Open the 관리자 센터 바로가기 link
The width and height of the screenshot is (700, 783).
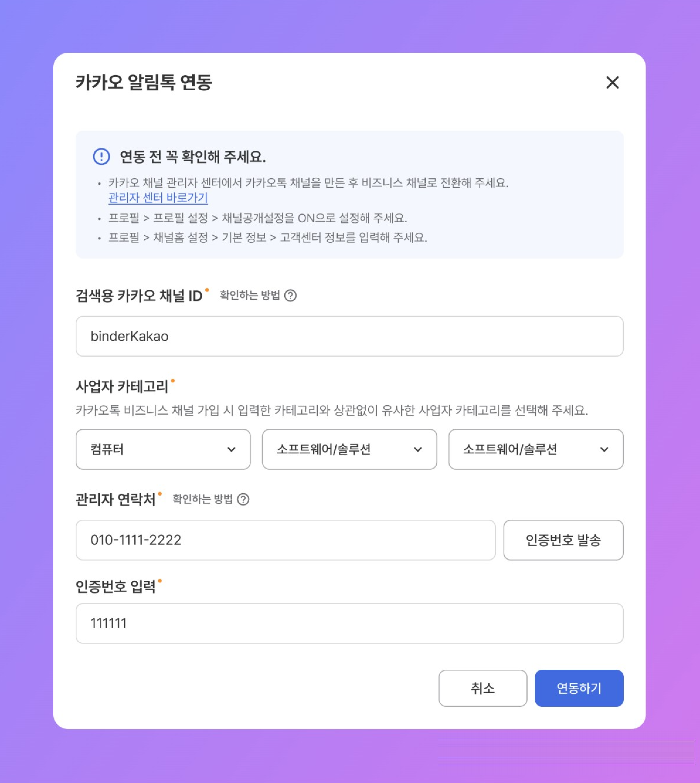pyautogui.click(x=158, y=198)
